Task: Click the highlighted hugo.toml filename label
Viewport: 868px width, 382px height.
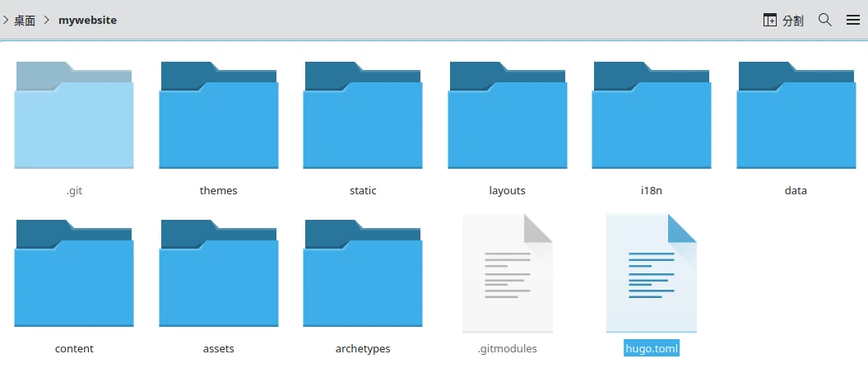Action: click(651, 348)
